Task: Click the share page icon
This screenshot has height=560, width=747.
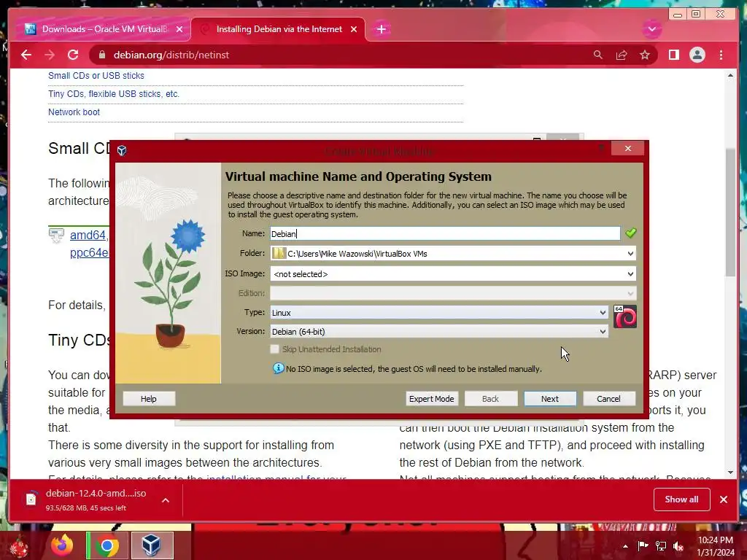Action: click(x=622, y=55)
